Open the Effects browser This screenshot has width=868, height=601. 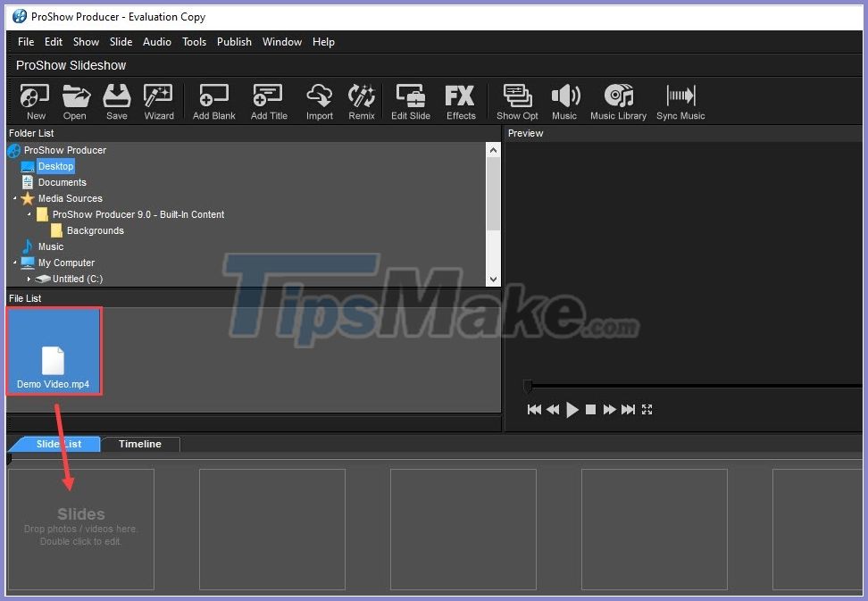(x=460, y=100)
